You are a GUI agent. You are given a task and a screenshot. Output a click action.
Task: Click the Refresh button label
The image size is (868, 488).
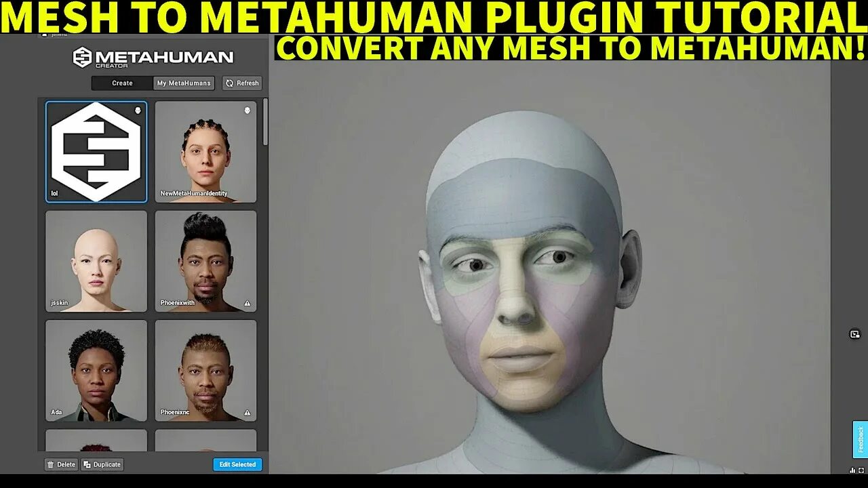coord(248,83)
